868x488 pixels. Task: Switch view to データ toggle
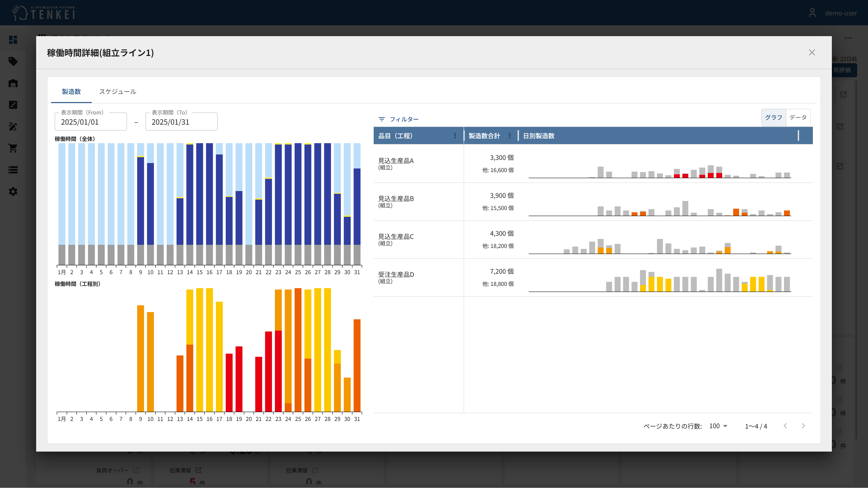point(798,117)
